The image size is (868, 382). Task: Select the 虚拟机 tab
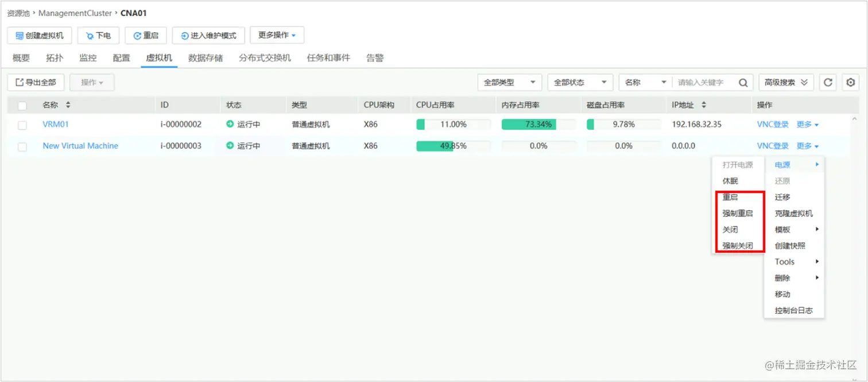pyautogui.click(x=159, y=57)
